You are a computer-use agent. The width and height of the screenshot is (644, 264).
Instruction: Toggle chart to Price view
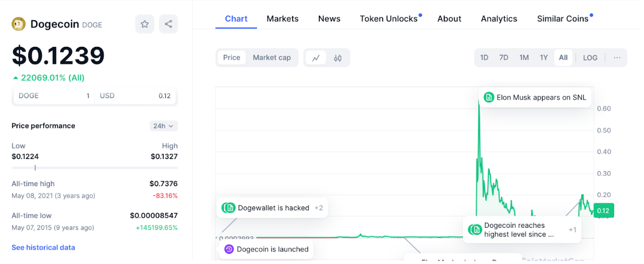click(231, 58)
